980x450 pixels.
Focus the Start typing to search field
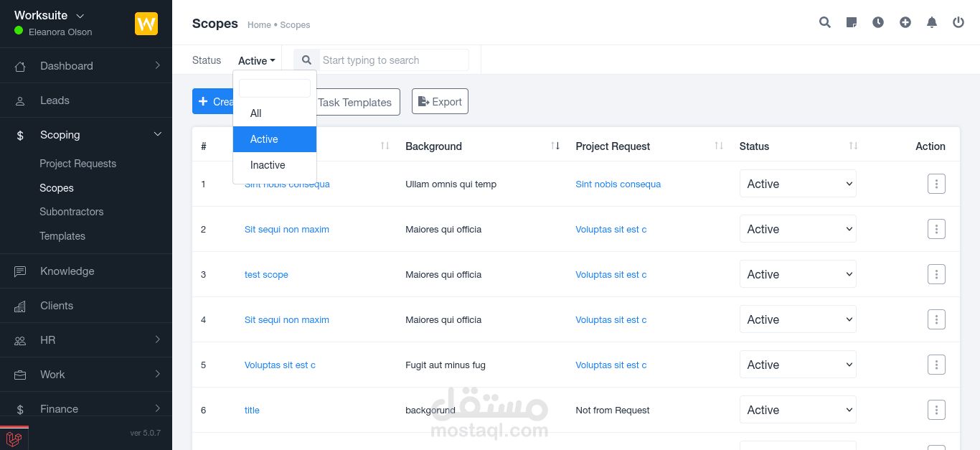click(394, 60)
